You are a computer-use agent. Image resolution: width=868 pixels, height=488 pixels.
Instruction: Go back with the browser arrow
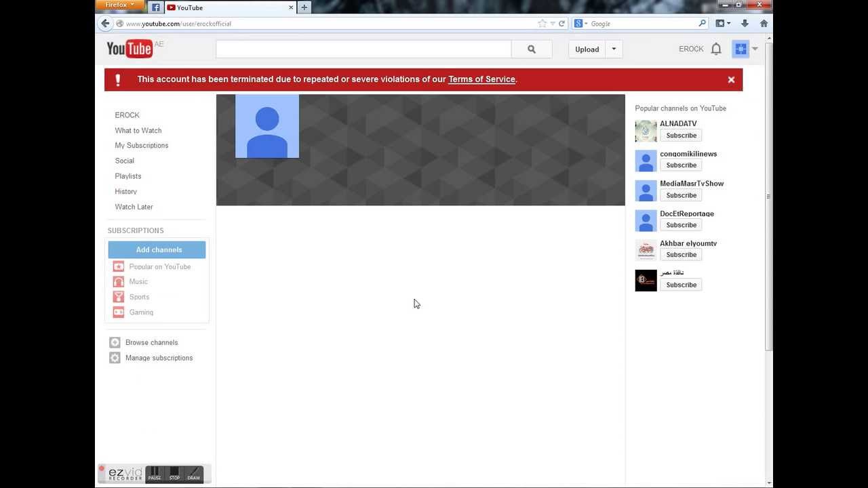point(105,23)
